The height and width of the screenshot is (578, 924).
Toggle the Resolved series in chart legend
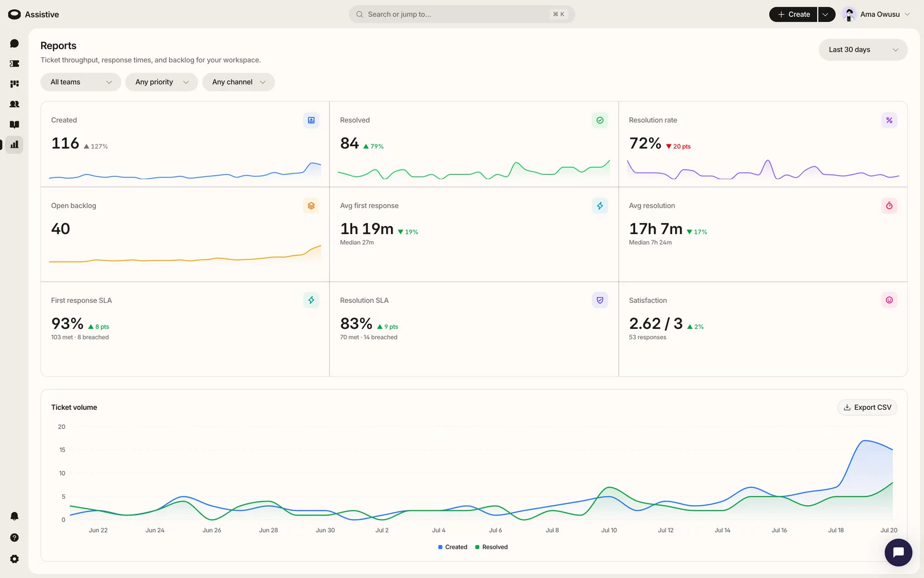coord(491,547)
